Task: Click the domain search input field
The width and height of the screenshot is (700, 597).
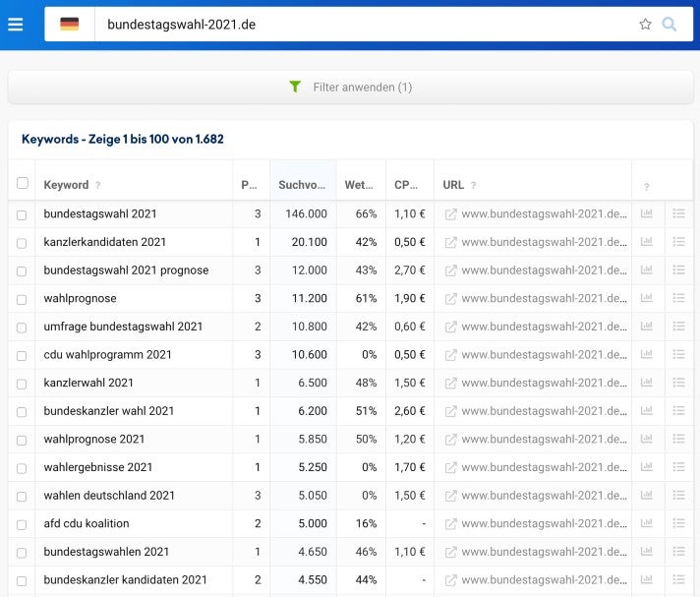Action: click(x=364, y=25)
